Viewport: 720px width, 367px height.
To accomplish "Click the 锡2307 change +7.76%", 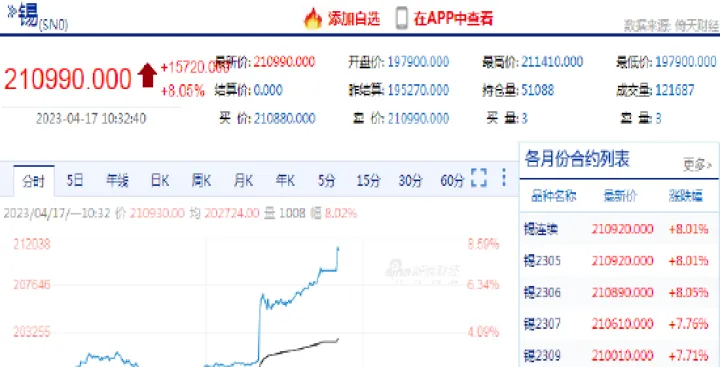I will (688, 324).
